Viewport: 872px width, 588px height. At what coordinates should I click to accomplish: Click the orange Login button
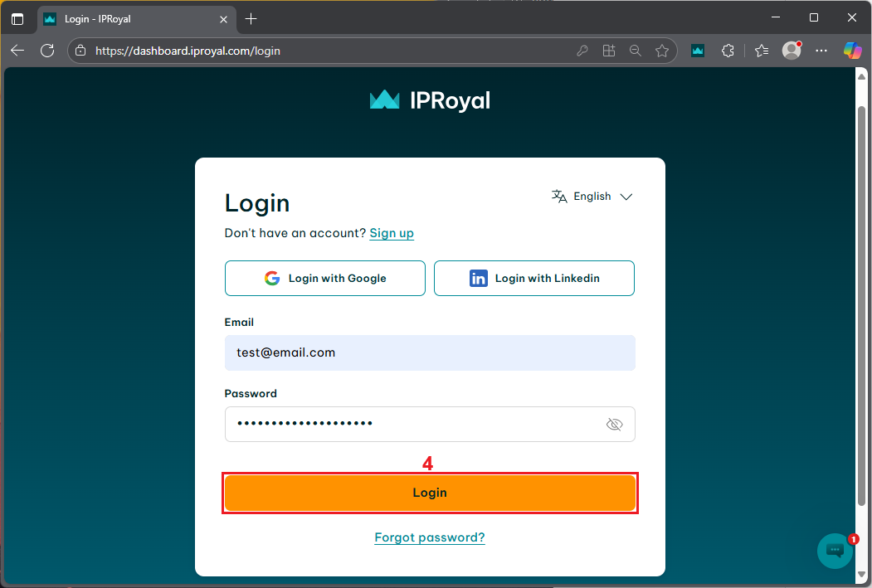coord(430,493)
